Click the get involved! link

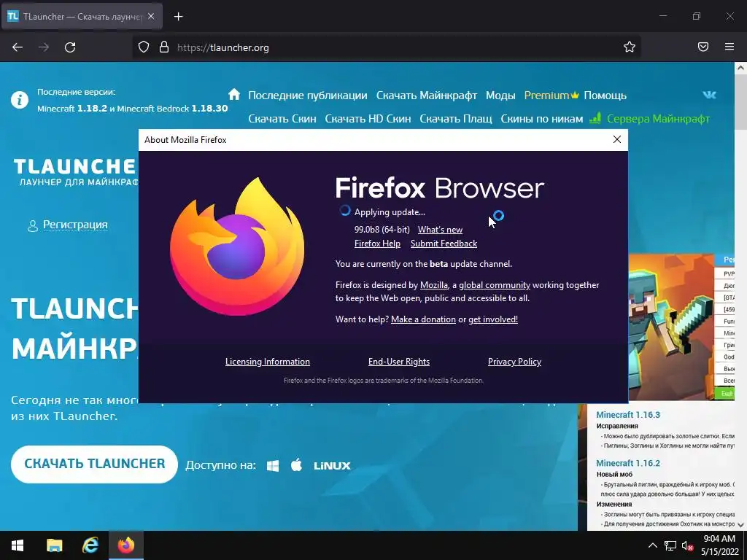[493, 319]
